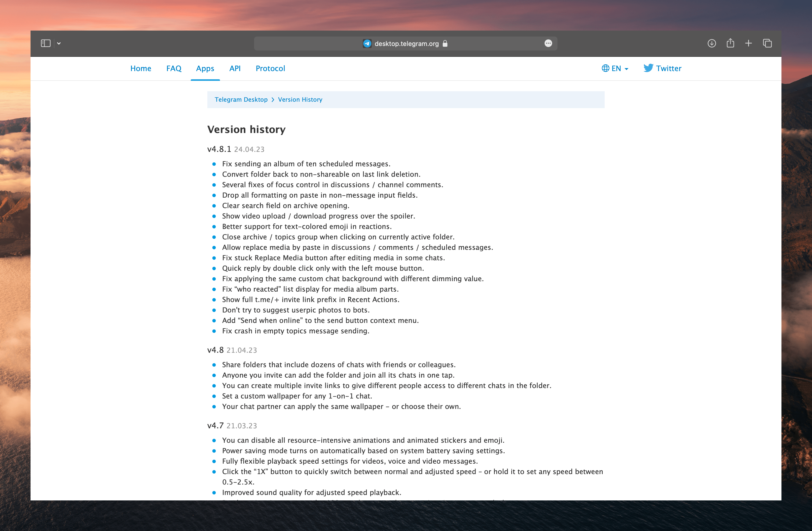812x531 pixels.
Task: Open the Protocol page
Action: coord(270,68)
